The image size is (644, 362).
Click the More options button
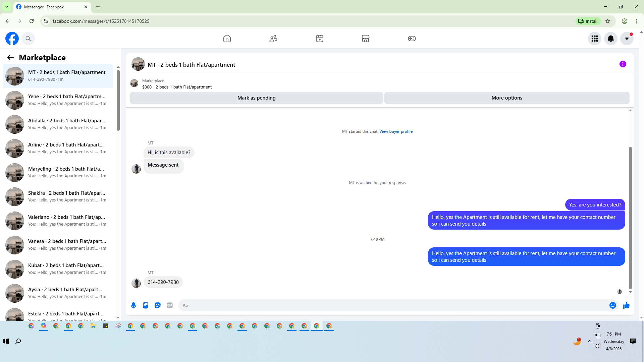point(506,98)
